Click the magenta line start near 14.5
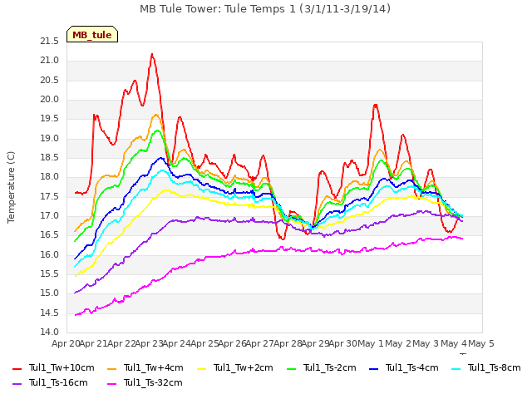Image resolution: width=532 pixels, height=399 pixels. (76, 315)
